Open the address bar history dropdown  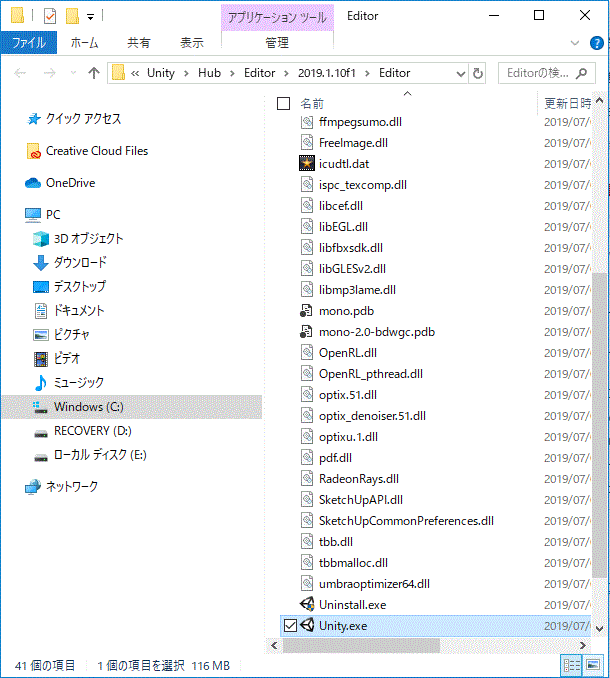click(461, 73)
